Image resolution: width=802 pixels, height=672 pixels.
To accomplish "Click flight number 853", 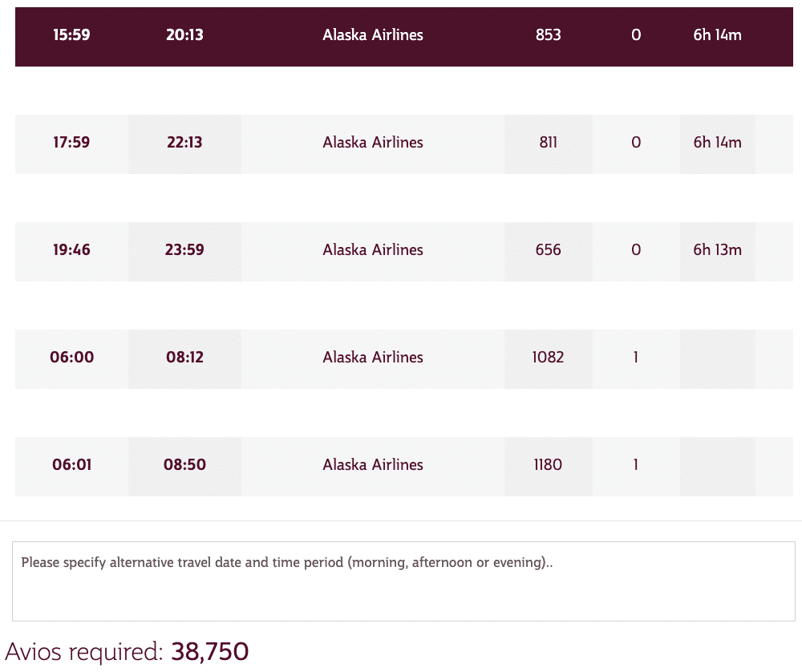I will [549, 35].
